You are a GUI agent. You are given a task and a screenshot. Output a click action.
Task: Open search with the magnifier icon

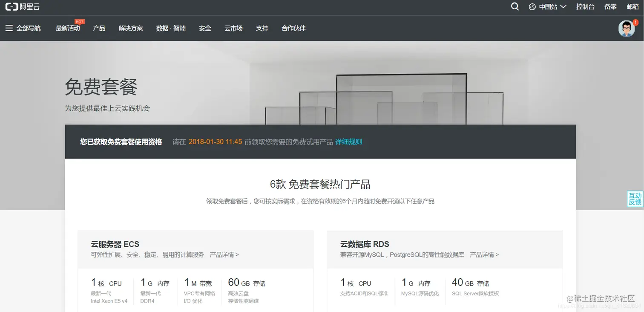click(x=515, y=7)
